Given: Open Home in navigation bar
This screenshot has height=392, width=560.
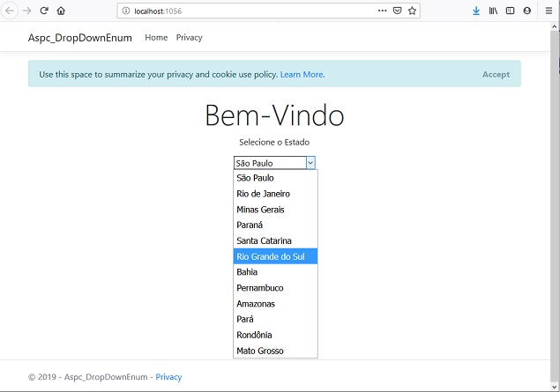Looking at the screenshot, I should [x=156, y=38].
